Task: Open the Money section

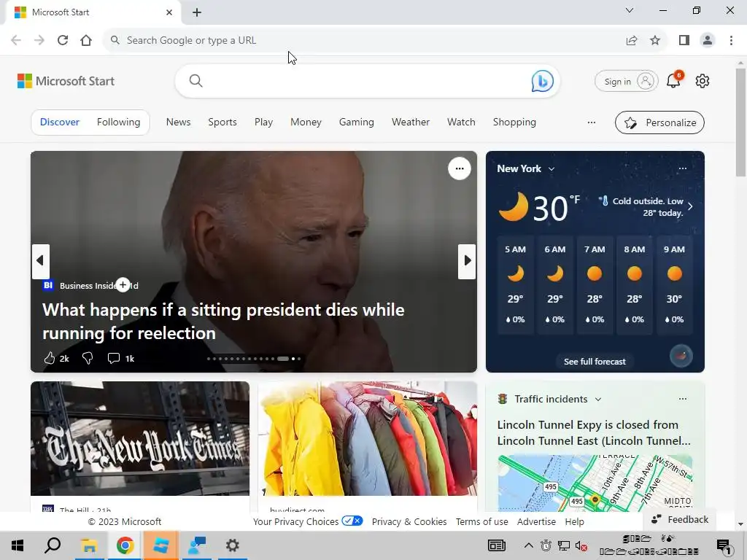Action: tap(306, 122)
